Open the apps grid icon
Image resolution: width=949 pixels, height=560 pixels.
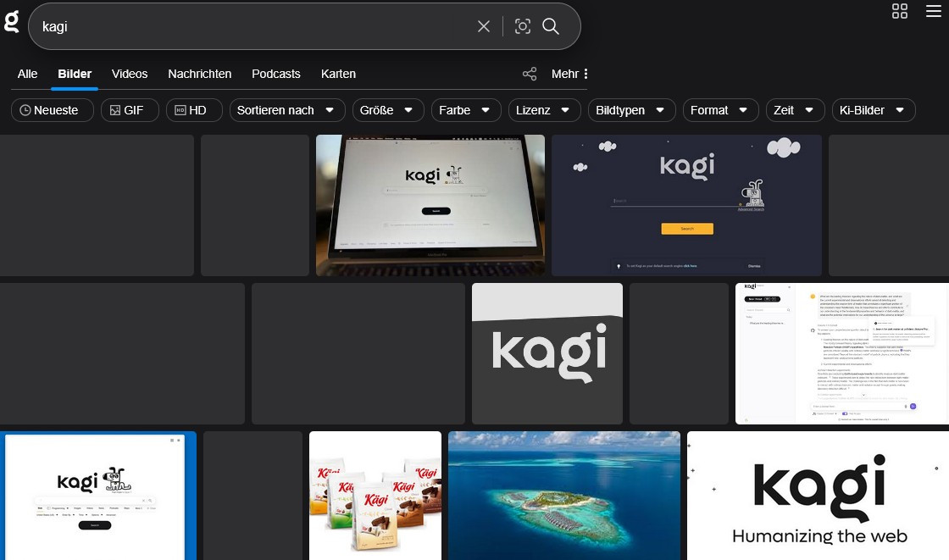[900, 11]
